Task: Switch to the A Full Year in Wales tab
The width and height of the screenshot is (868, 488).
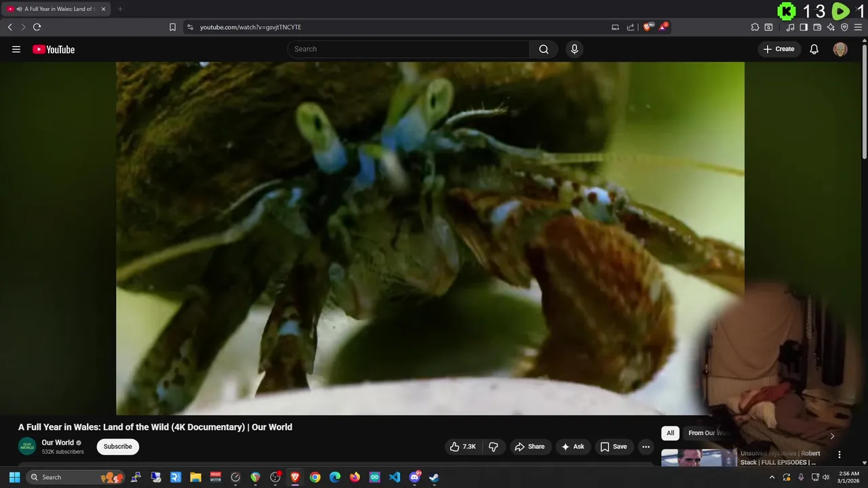Action: tap(56, 9)
